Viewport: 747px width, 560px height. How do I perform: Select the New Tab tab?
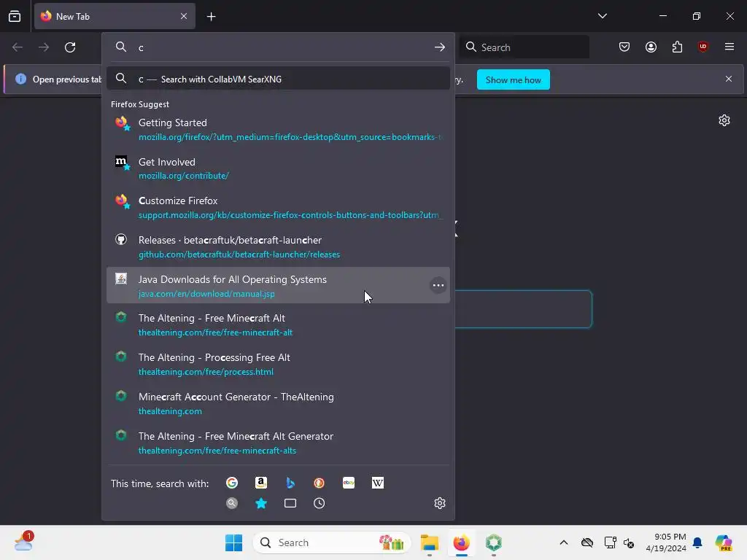(x=115, y=16)
